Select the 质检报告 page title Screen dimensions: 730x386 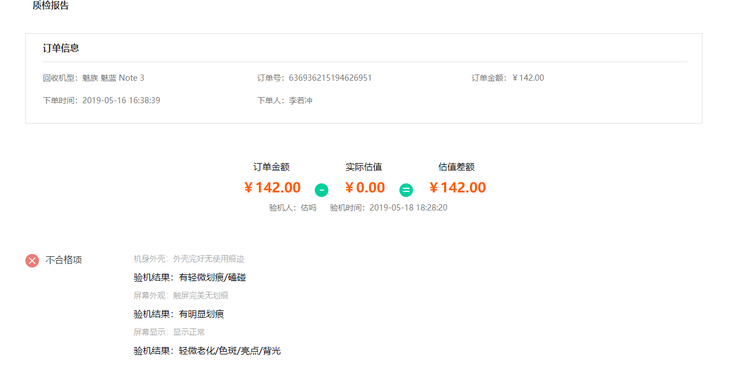(x=50, y=6)
